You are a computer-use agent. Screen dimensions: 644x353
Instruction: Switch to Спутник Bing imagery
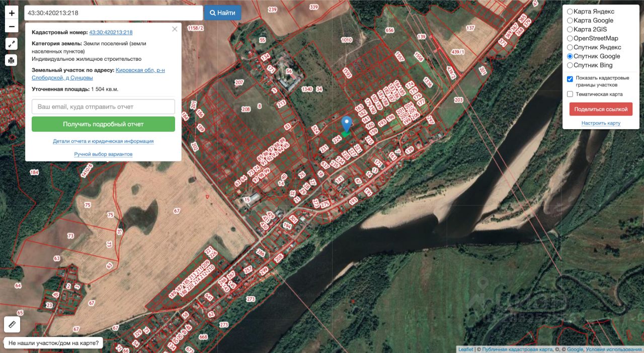click(570, 65)
